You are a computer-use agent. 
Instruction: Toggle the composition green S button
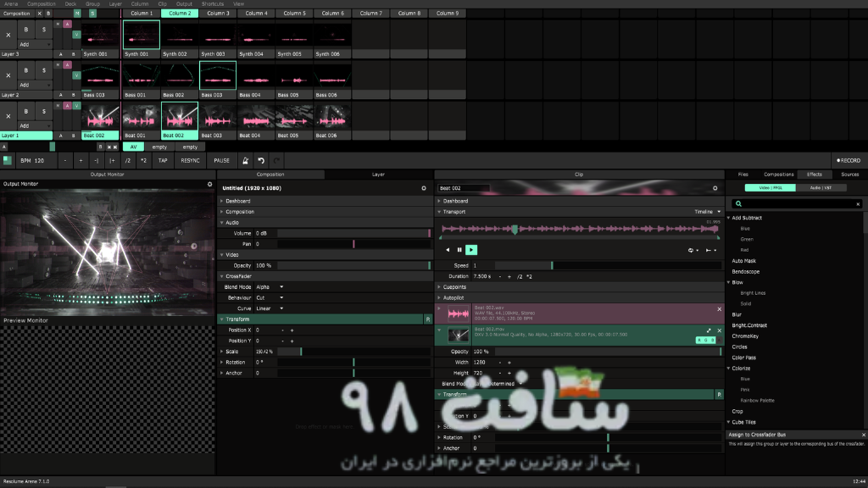tap(92, 14)
